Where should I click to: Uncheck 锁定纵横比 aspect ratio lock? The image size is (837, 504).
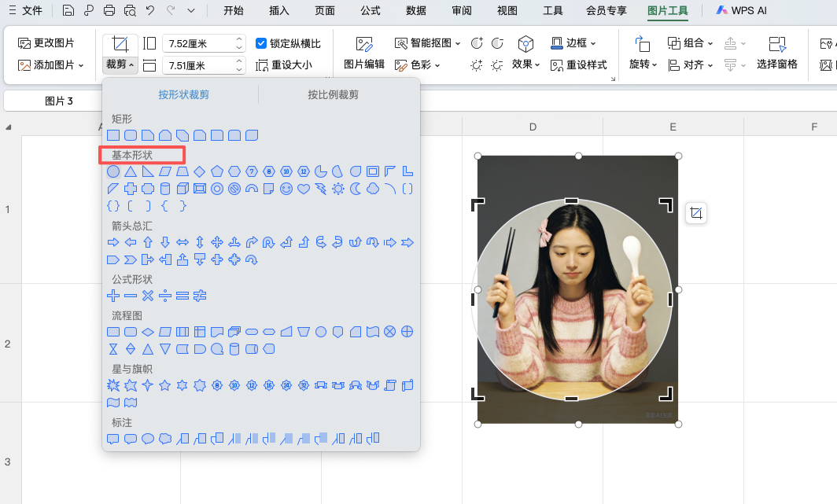click(x=261, y=43)
